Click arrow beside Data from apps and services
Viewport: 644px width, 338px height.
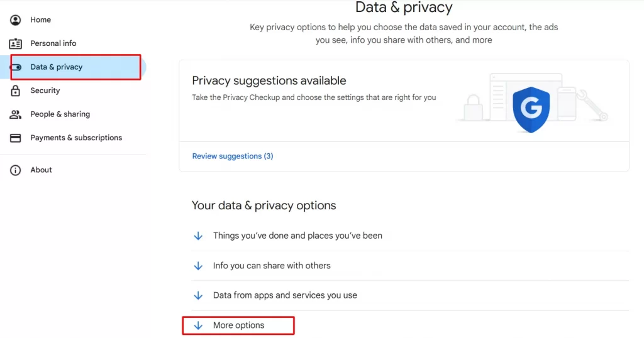pyautogui.click(x=198, y=295)
